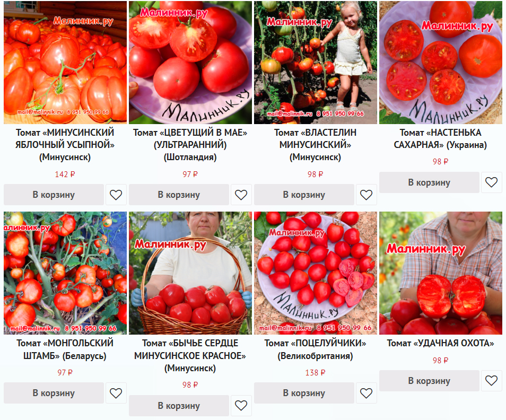Open photo of woman holding tomato basket
The image size is (506, 420).
pos(190,273)
